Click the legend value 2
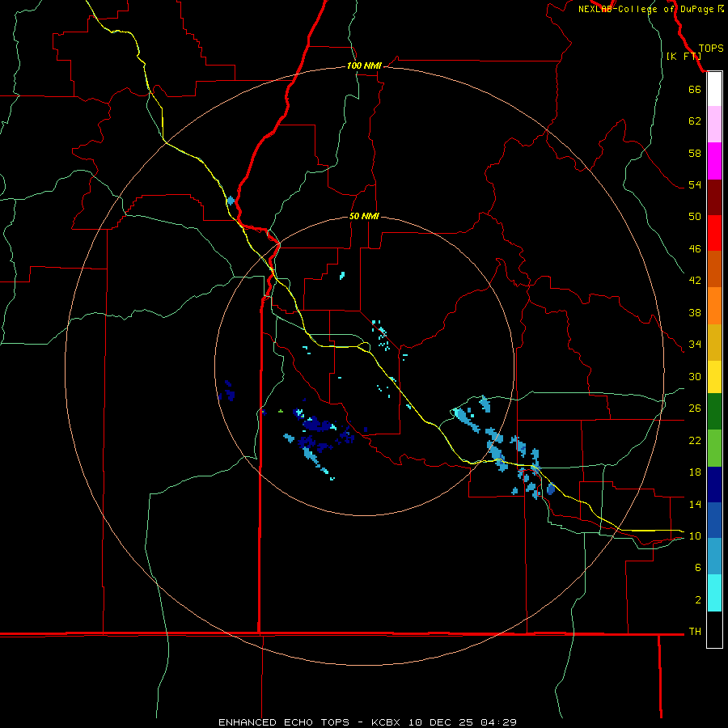 pos(698,600)
